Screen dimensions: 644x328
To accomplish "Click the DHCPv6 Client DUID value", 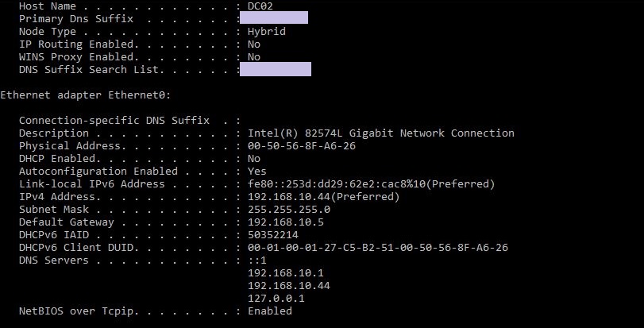I will 378,248.
